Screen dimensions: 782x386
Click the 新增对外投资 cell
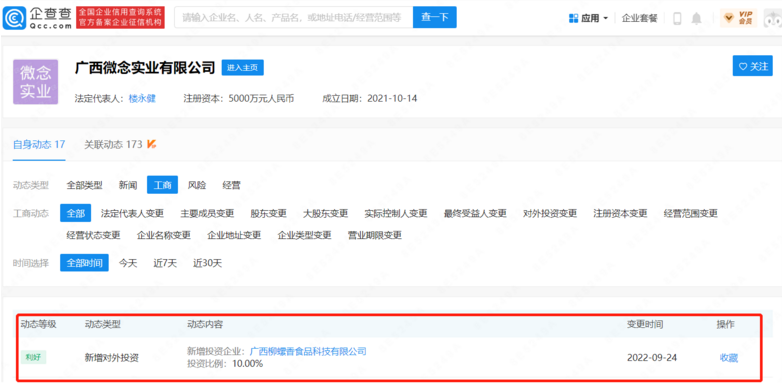[112, 358]
